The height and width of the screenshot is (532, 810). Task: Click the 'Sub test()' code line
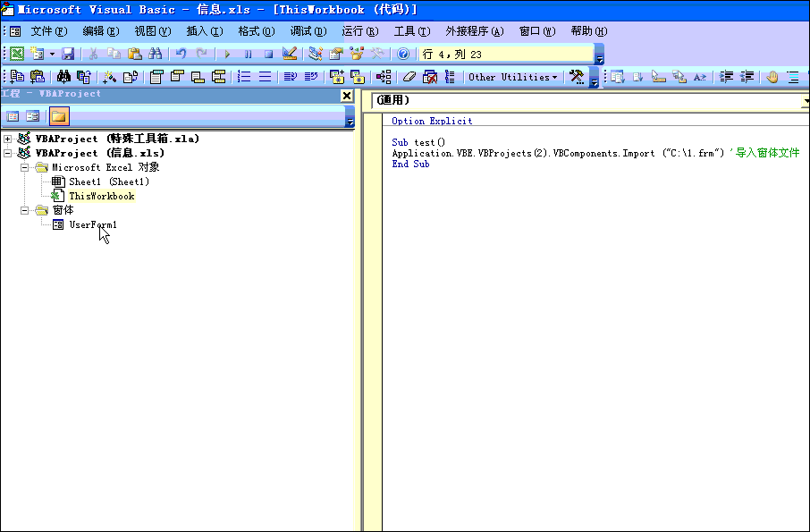tap(418, 142)
